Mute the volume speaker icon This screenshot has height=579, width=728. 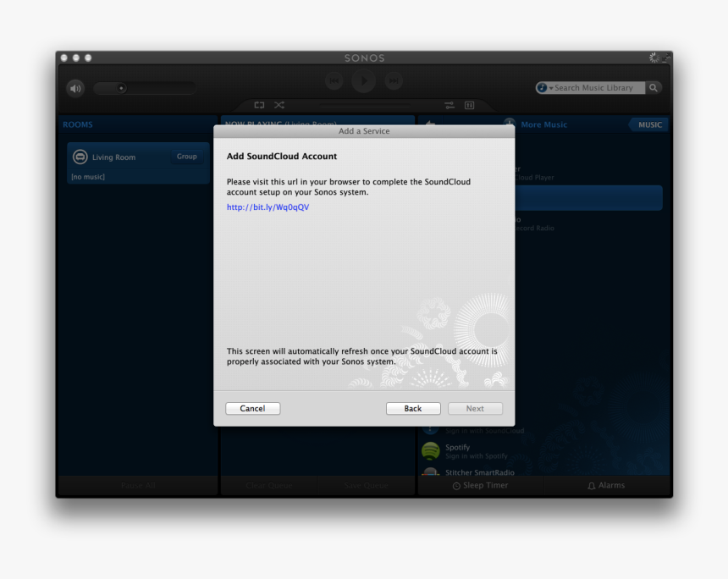[75, 88]
